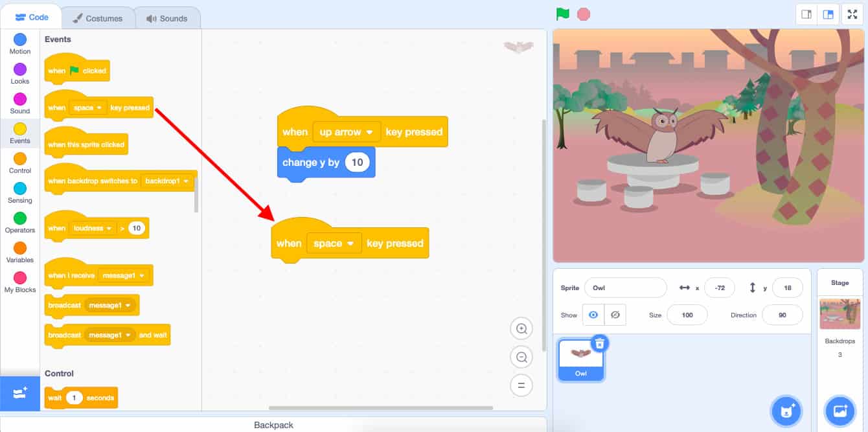The height and width of the screenshot is (432, 868).
Task: Select the Sensing block category
Action: click(x=20, y=193)
